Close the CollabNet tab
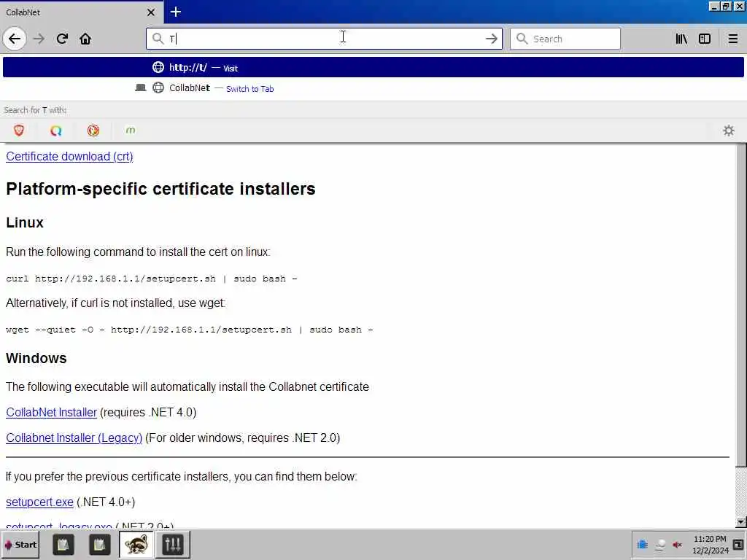Viewport: 747px width, 560px height. (150, 12)
